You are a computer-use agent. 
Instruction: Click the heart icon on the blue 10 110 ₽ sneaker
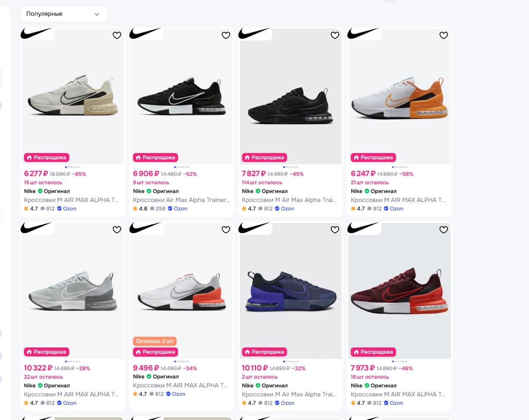335,230
